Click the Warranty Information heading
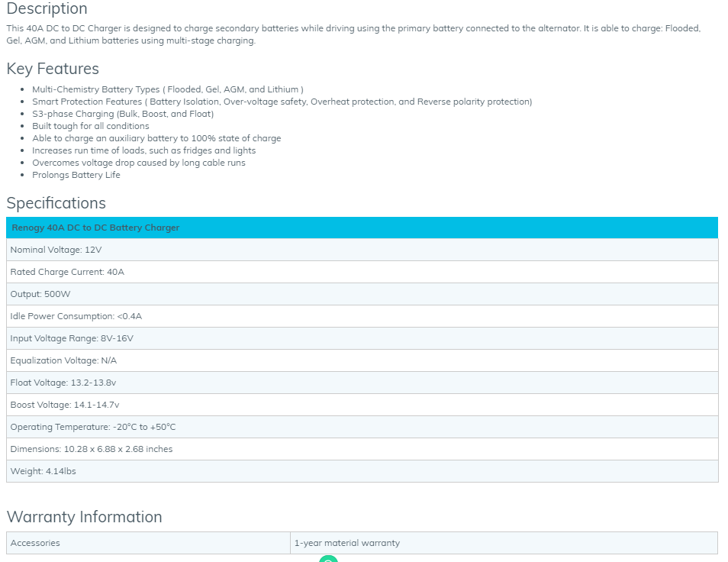This screenshot has width=728, height=562. [x=84, y=517]
